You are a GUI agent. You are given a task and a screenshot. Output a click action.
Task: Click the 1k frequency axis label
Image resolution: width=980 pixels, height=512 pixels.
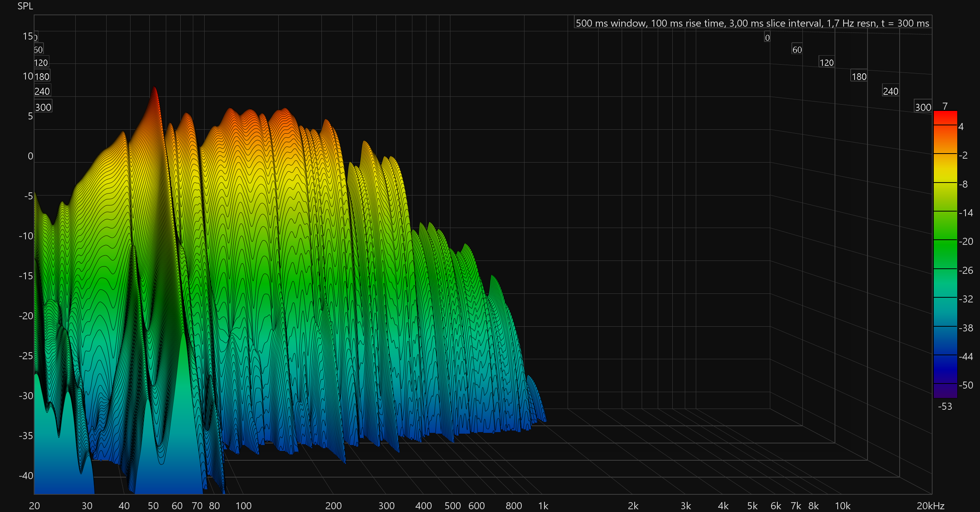(x=543, y=506)
